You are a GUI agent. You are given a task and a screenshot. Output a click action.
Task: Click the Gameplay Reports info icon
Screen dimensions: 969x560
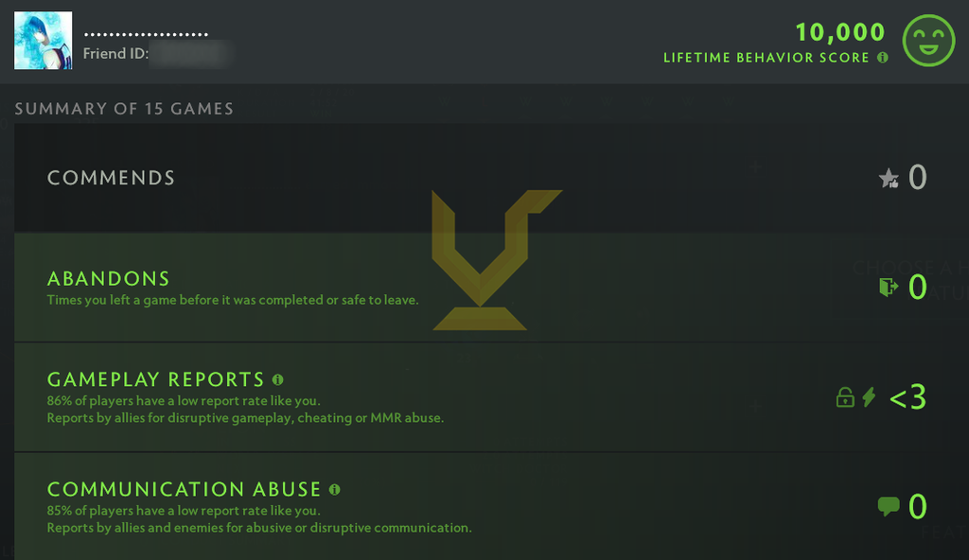click(x=278, y=379)
